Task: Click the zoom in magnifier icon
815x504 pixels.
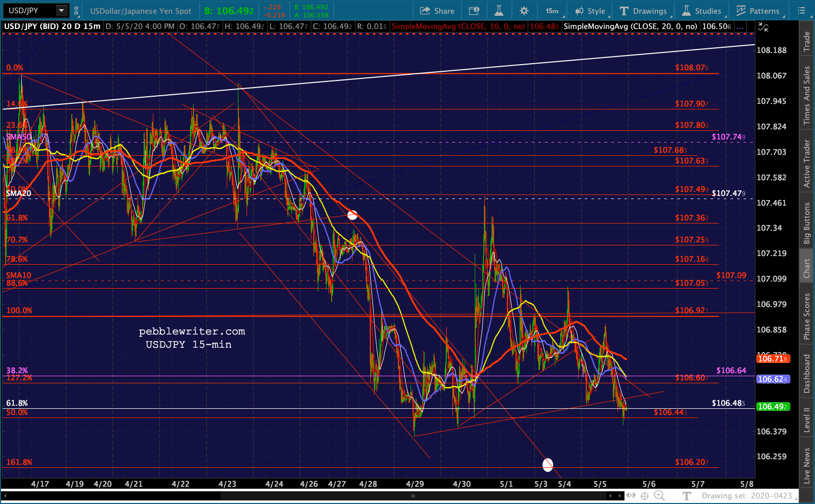Action: tap(659, 495)
